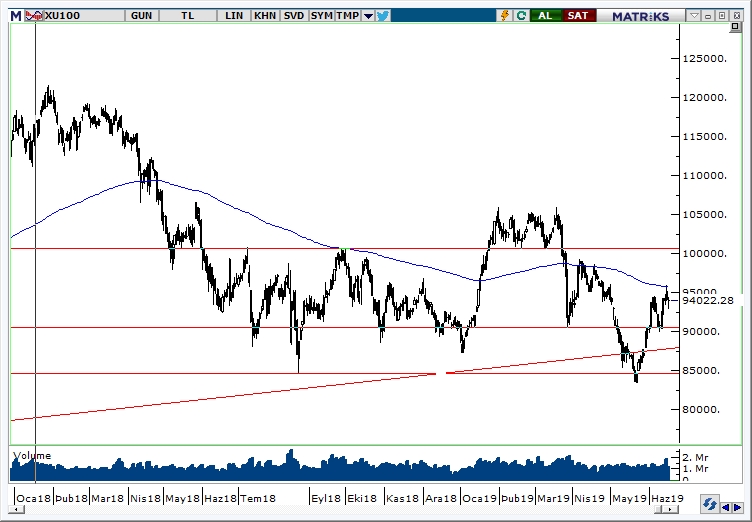Toggle the SVD option
The image size is (752, 522).
tap(294, 16)
